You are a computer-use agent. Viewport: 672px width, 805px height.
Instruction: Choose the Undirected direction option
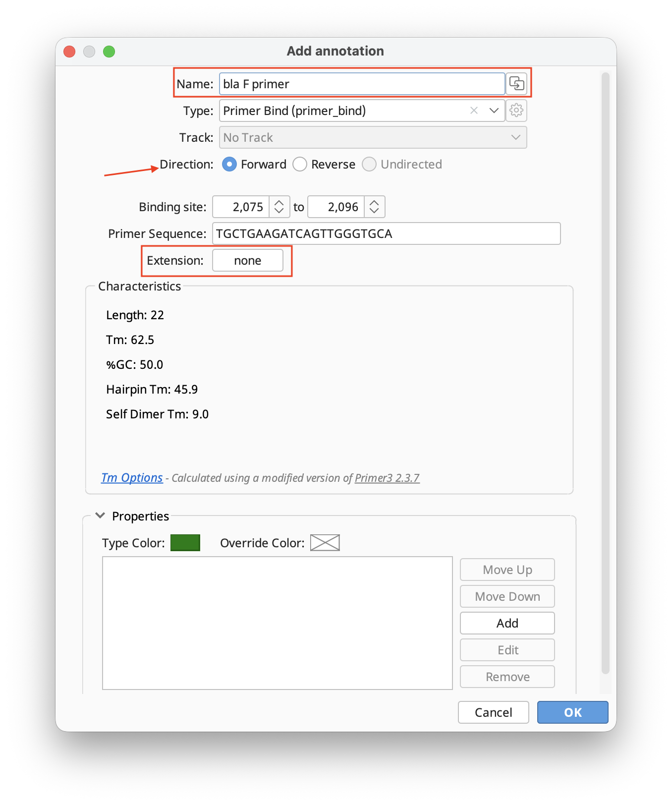[369, 164]
